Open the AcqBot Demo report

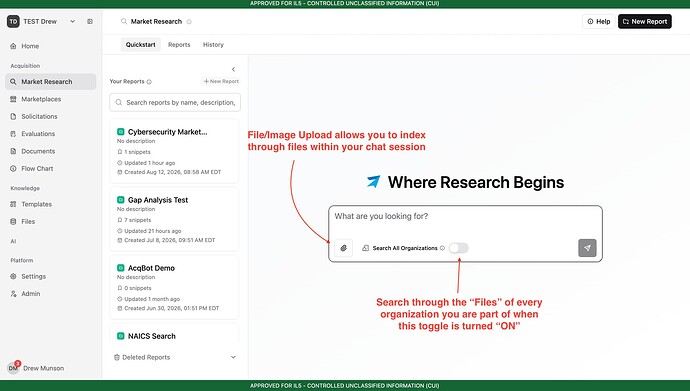[174, 287]
